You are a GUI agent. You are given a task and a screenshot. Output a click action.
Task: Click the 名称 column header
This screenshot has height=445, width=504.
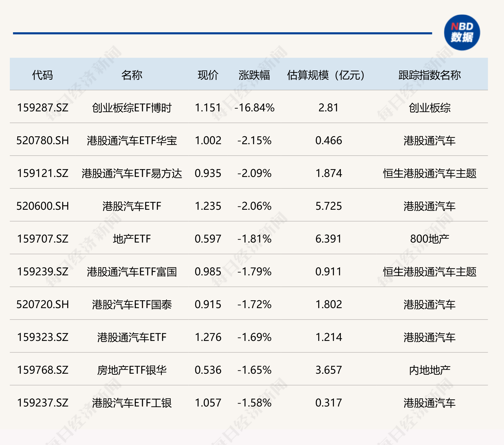(132, 75)
